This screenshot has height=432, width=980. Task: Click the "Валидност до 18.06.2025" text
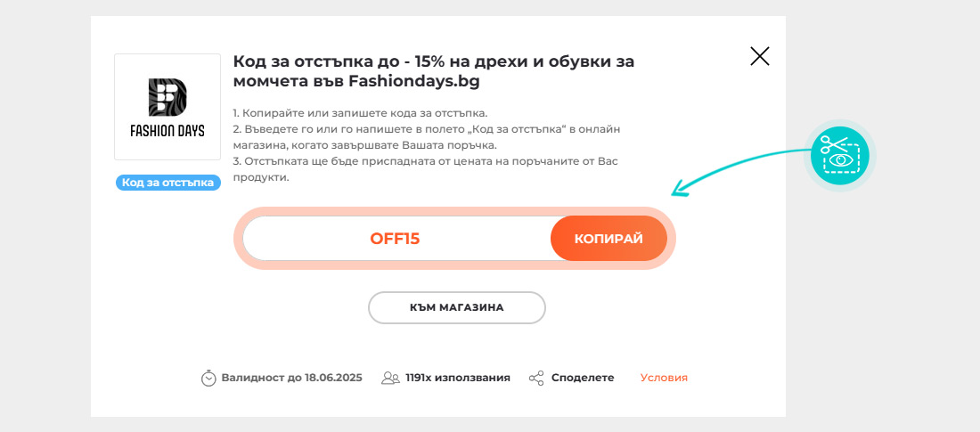(x=292, y=378)
